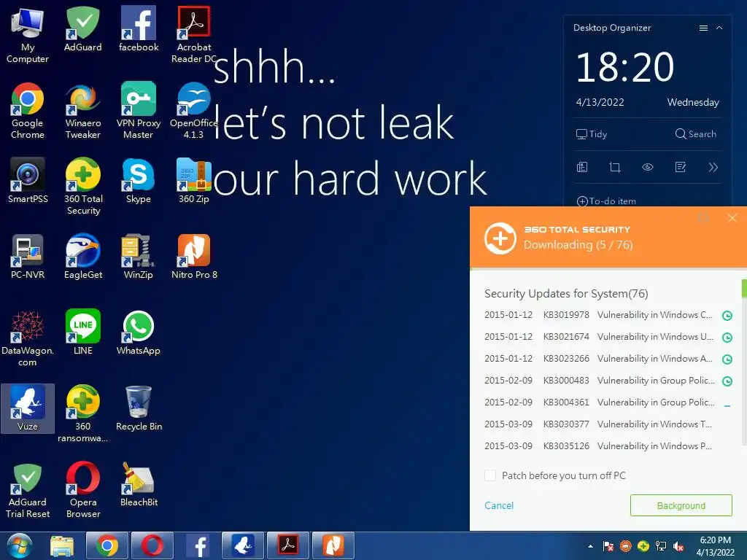This screenshot has height=560, width=747.
Task: Check Patch before you turn off PC
Action: [x=490, y=475]
